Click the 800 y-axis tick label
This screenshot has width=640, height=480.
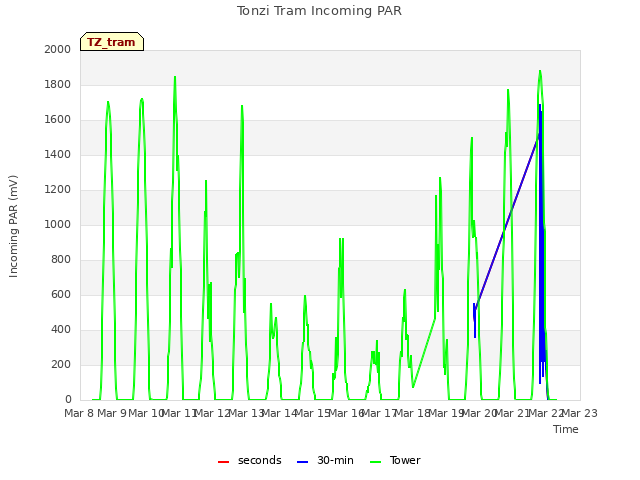pyautogui.click(x=61, y=260)
